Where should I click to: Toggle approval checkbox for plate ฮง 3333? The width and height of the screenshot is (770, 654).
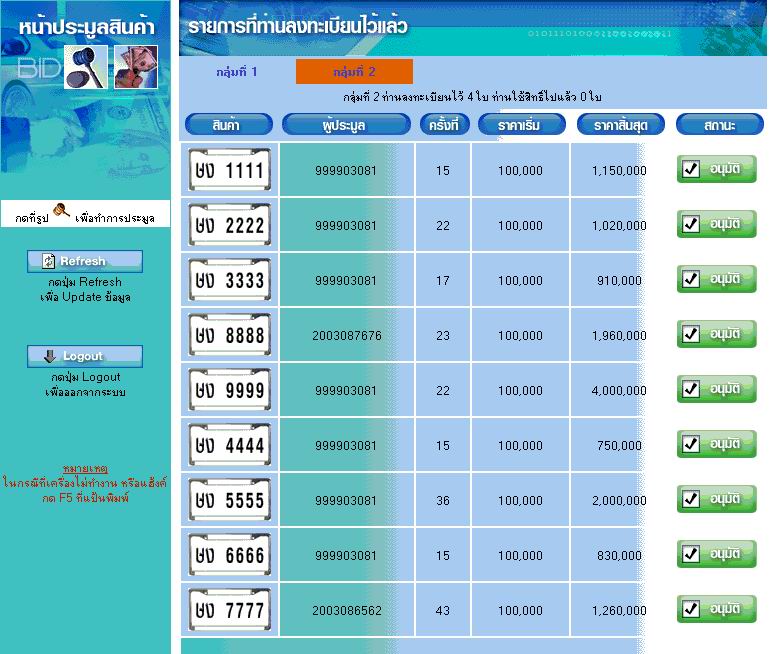pyautogui.click(x=690, y=280)
